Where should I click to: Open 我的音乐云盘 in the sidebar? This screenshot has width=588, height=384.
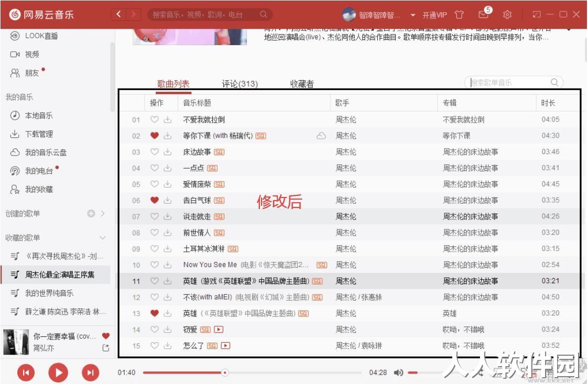(x=45, y=152)
